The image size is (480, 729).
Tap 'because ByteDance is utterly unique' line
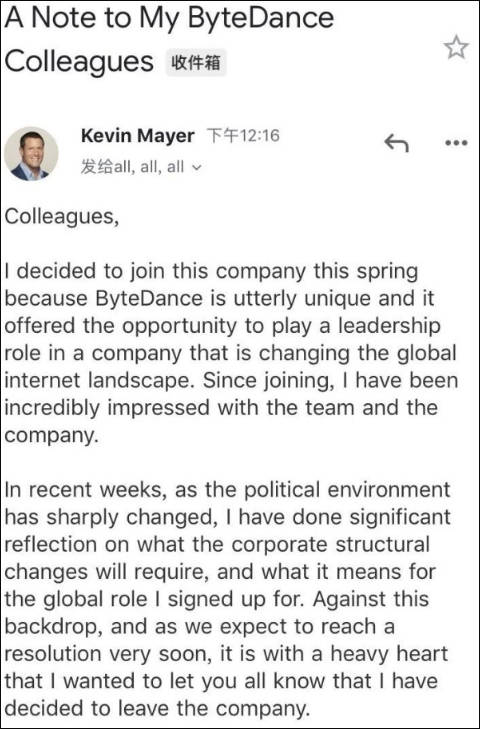[x=220, y=298]
